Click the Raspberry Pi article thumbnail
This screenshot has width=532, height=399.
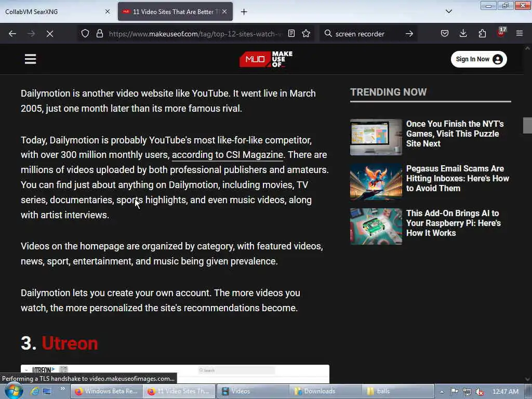[376, 227]
